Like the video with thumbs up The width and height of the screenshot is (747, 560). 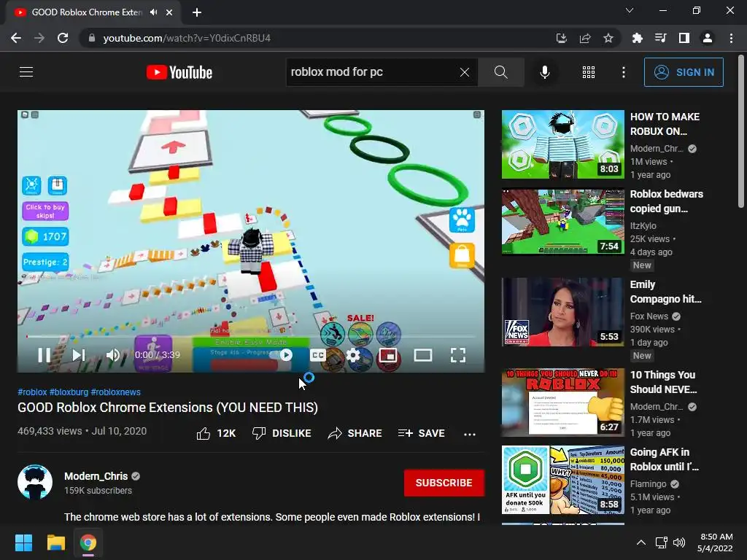[x=216, y=433]
